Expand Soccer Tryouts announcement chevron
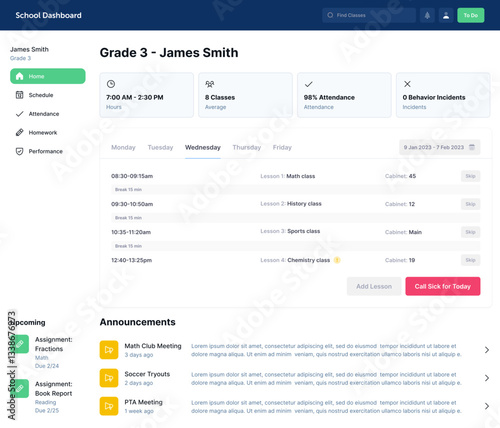The image size is (500, 428). 487,378
